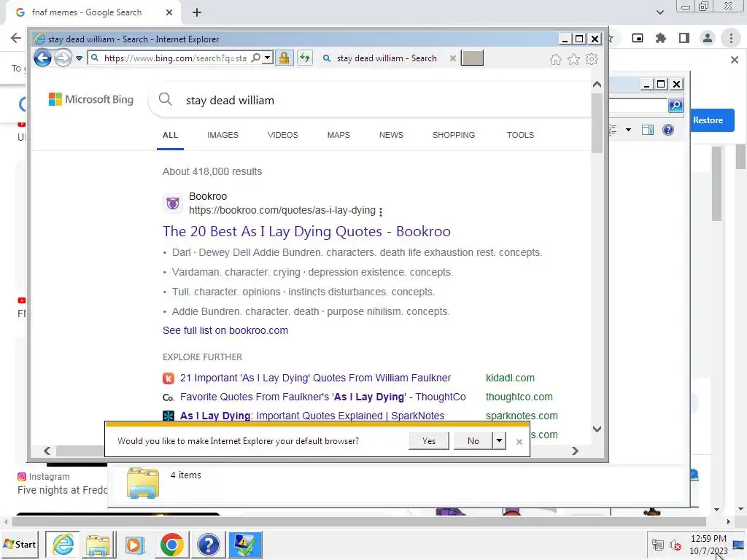Screen dimensions: 747x560
Task: Switch to the VIDEOS tab
Action: click(282, 135)
